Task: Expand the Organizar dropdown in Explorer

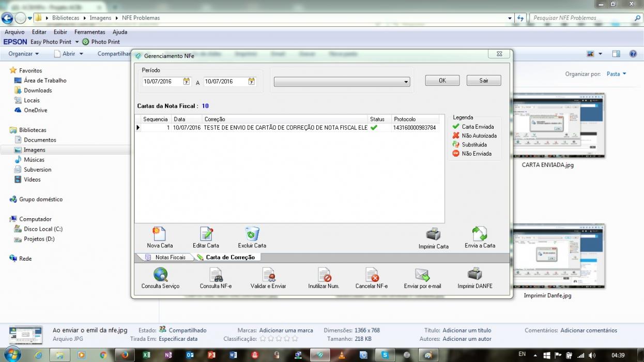Action: pos(23,54)
